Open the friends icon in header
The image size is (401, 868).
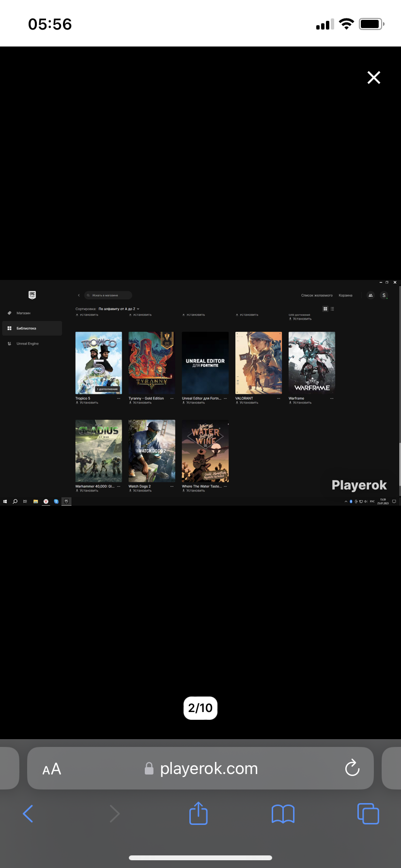[370, 295]
